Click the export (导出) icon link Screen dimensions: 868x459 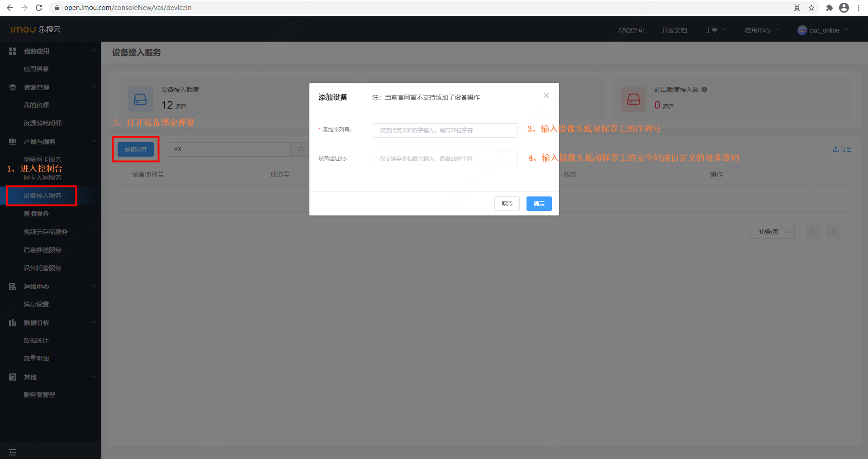842,149
